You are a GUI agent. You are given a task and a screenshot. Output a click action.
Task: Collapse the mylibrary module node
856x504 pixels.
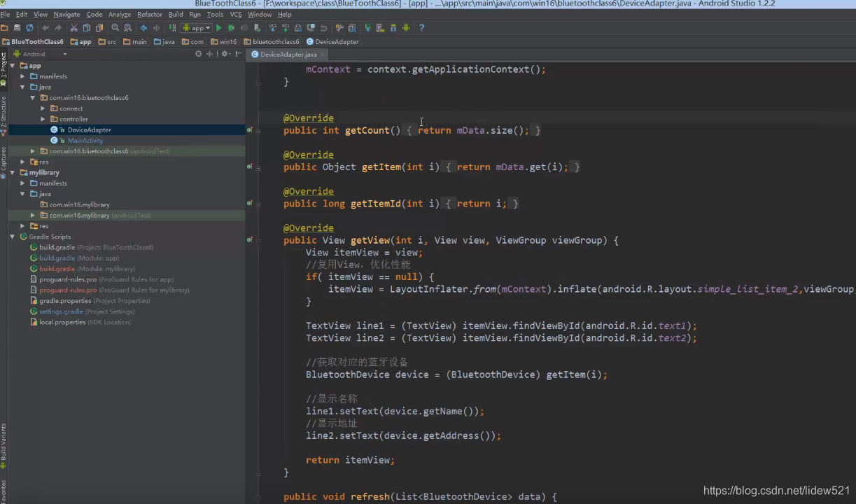pos(13,172)
